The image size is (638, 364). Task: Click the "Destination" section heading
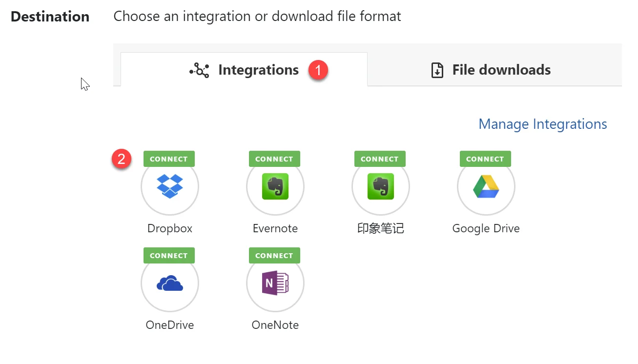[x=50, y=17]
